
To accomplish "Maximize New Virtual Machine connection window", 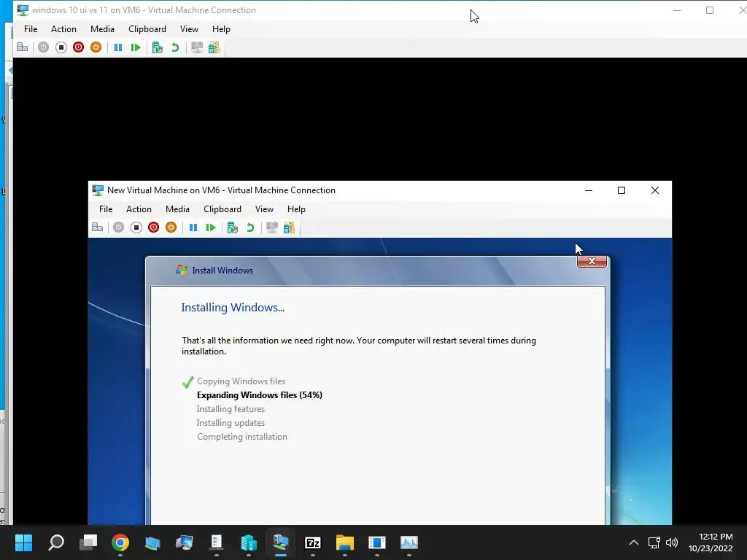I will click(x=622, y=190).
